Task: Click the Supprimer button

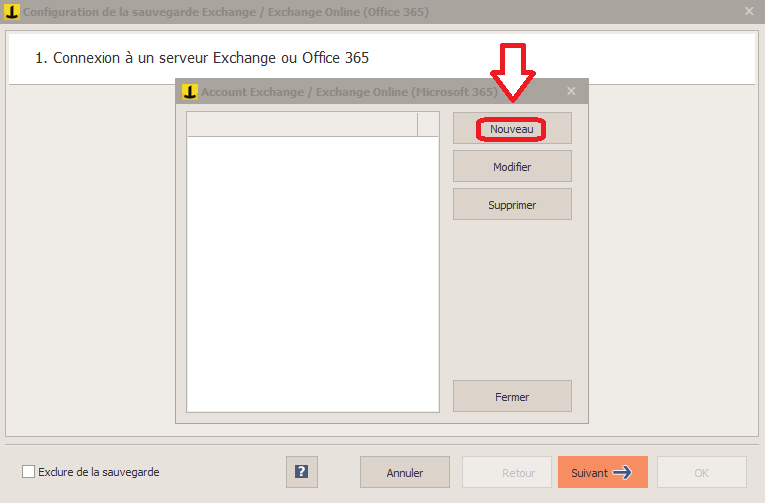Action: [x=512, y=204]
